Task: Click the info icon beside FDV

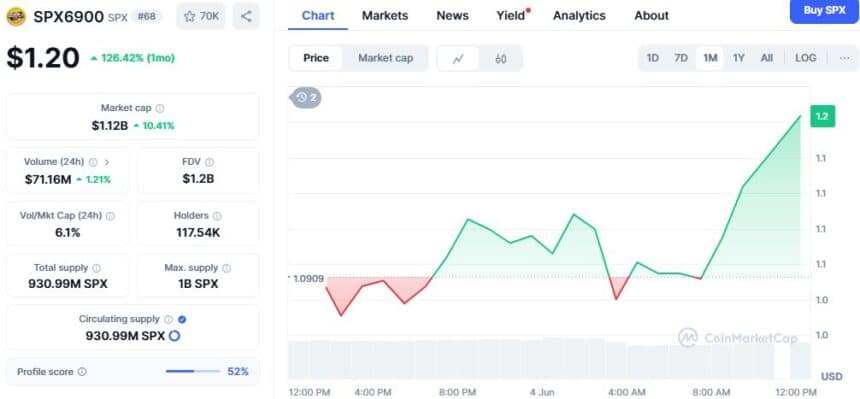Action: pyautogui.click(x=209, y=162)
